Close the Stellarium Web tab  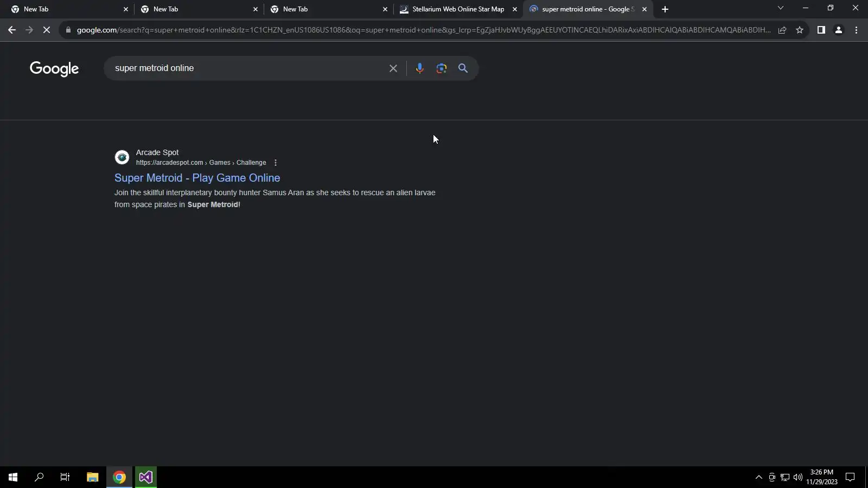click(515, 9)
